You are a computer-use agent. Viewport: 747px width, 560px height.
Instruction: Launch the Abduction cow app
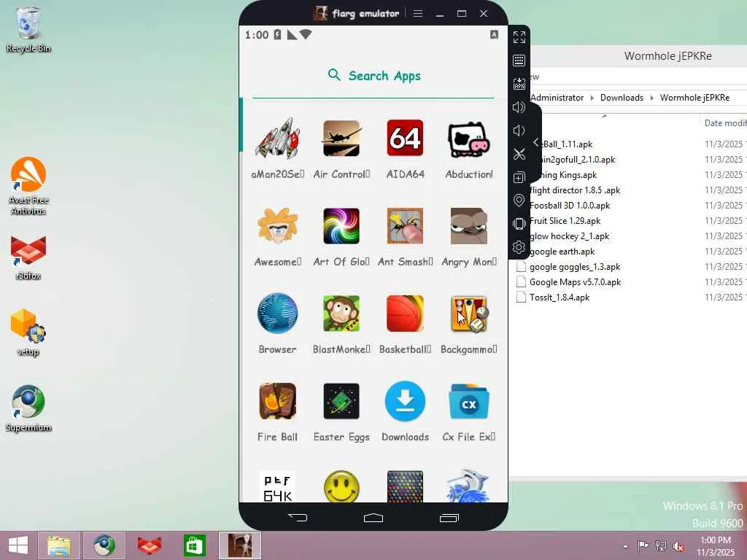pos(469,139)
